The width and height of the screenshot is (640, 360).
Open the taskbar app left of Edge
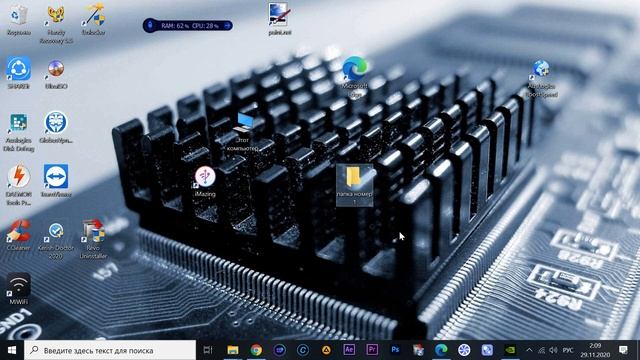(x=418, y=350)
